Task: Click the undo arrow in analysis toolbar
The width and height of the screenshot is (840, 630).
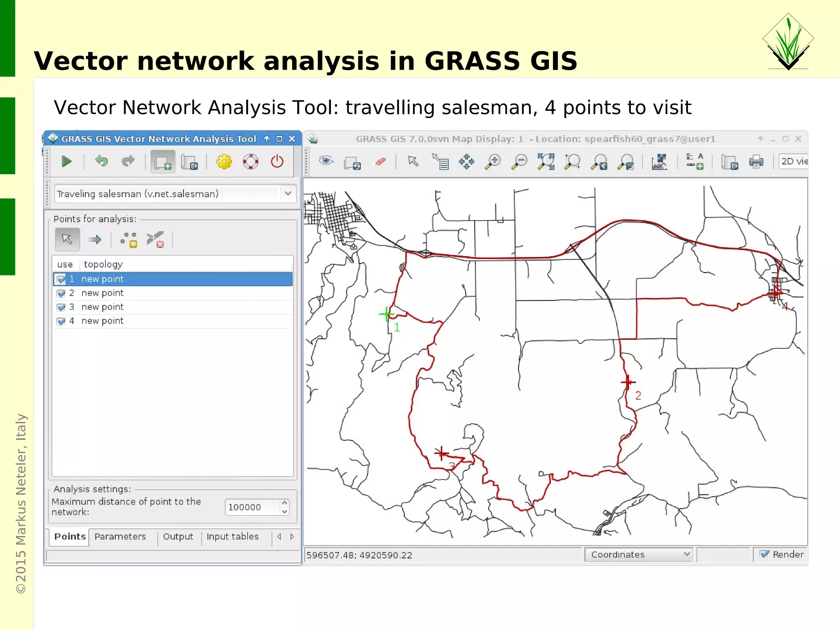Action: 101,161
